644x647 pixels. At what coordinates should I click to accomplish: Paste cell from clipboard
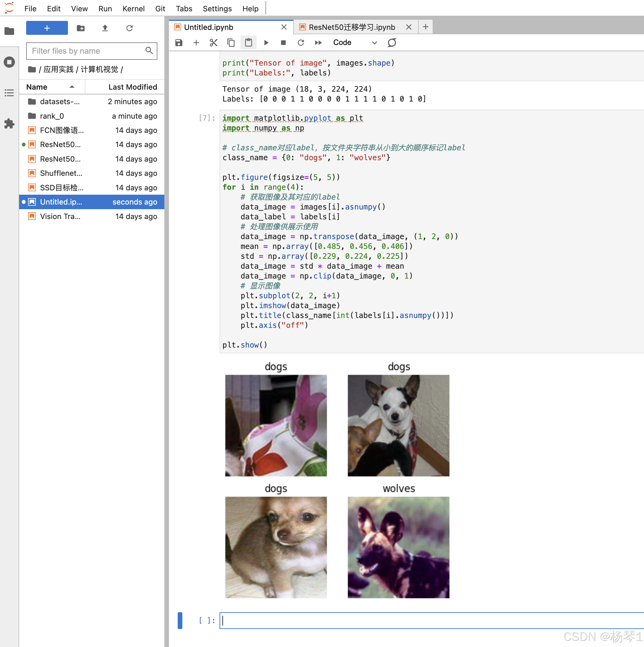pyautogui.click(x=249, y=43)
